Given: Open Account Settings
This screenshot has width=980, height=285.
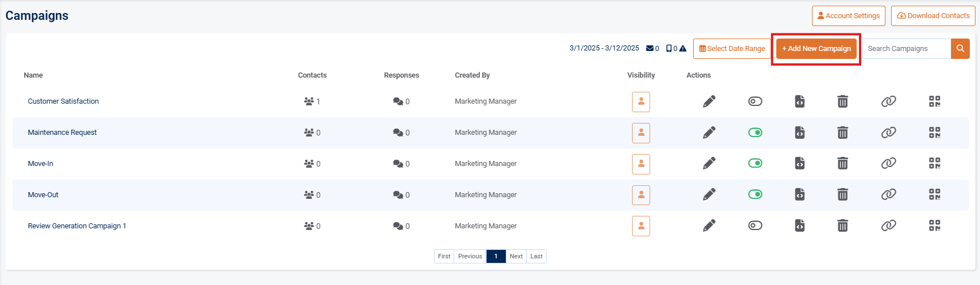Looking at the screenshot, I should pyautogui.click(x=848, y=16).
